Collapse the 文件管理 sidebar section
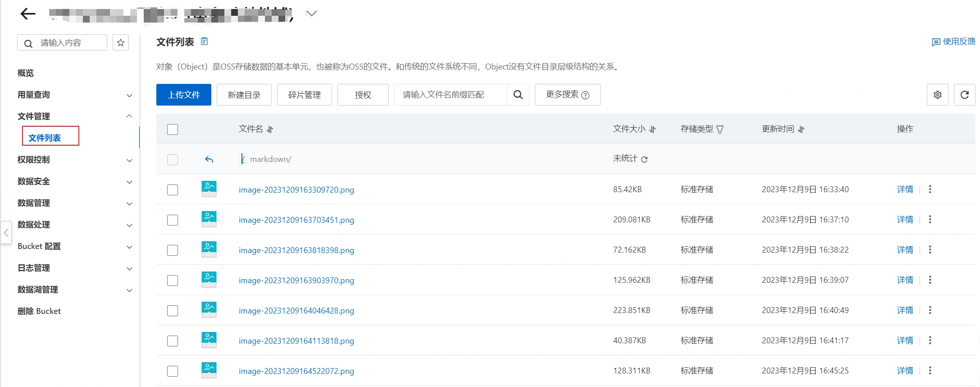The width and height of the screenshot is (980, 387). coord(129,116)
